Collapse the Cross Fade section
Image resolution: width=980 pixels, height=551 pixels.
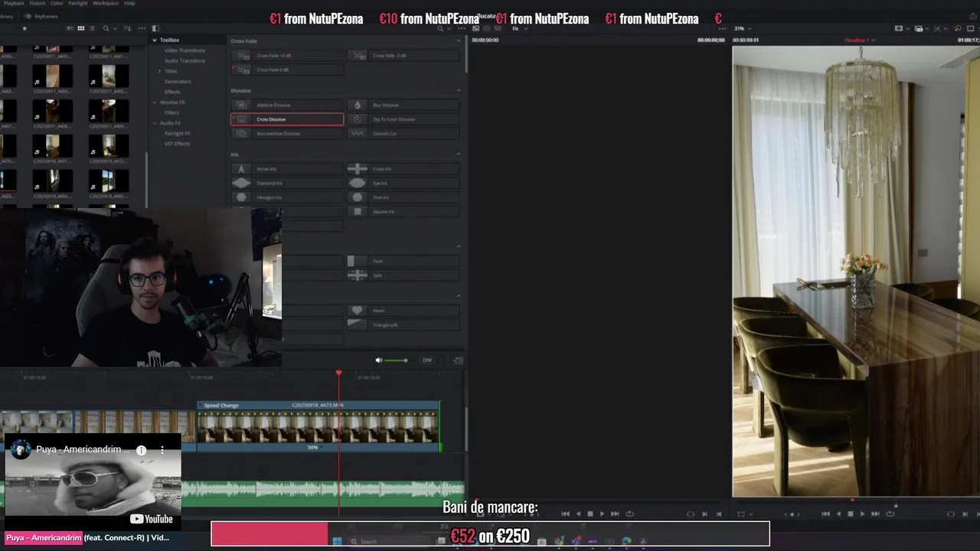459,41
